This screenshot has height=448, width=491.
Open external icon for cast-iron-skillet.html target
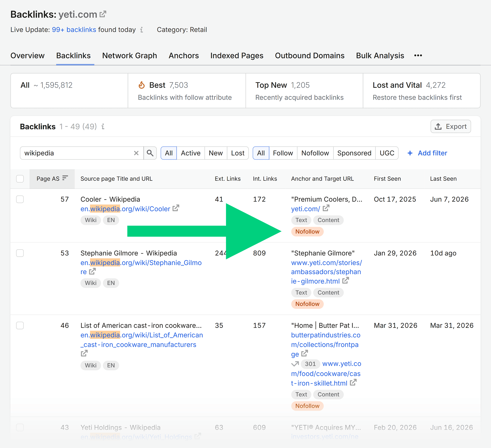click(x=353, y=382)
